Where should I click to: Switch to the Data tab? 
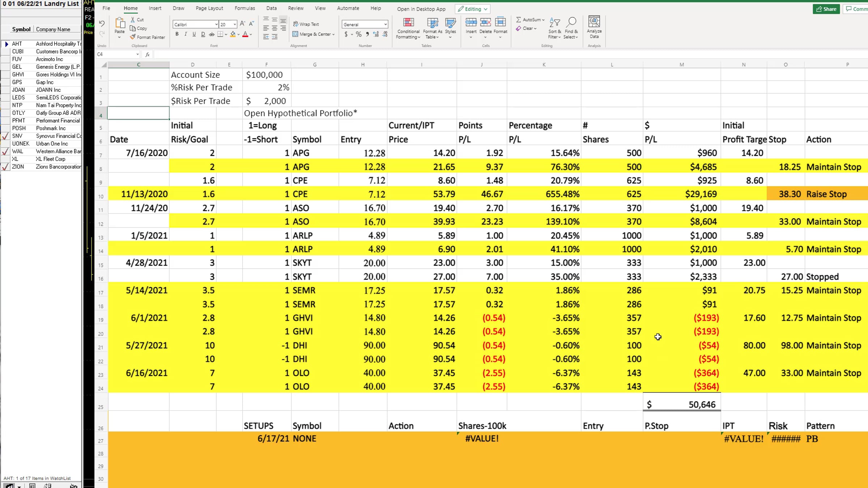(272, 8)
